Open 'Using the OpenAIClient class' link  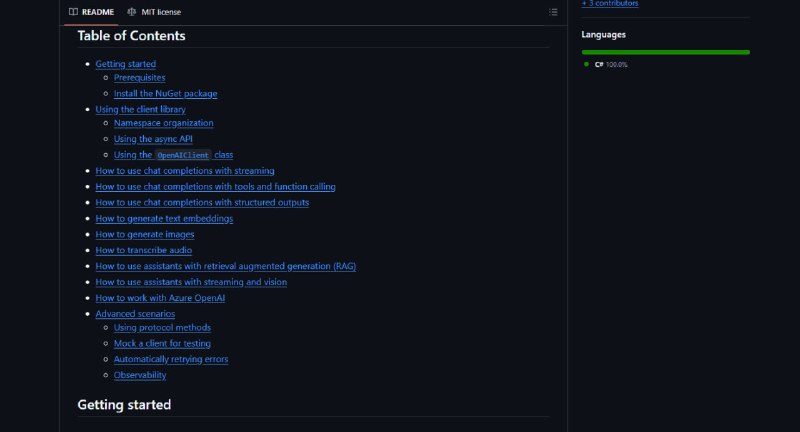click(173, 155)
